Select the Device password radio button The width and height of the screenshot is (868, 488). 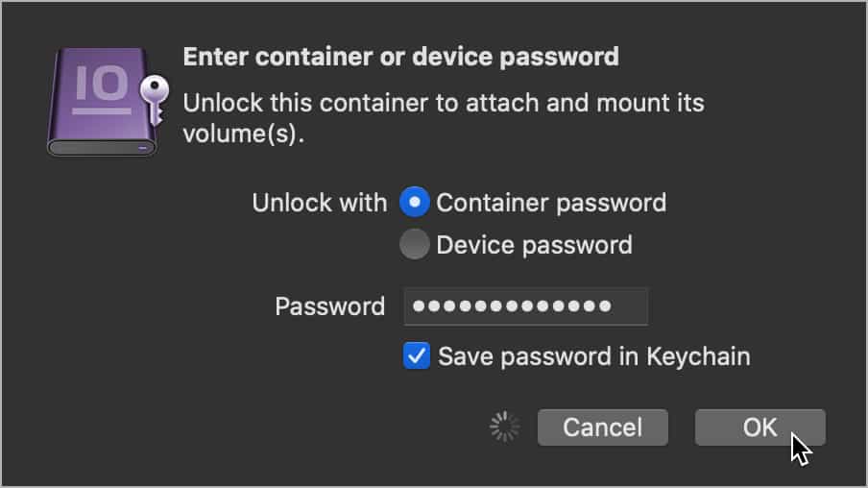[415, 245]
